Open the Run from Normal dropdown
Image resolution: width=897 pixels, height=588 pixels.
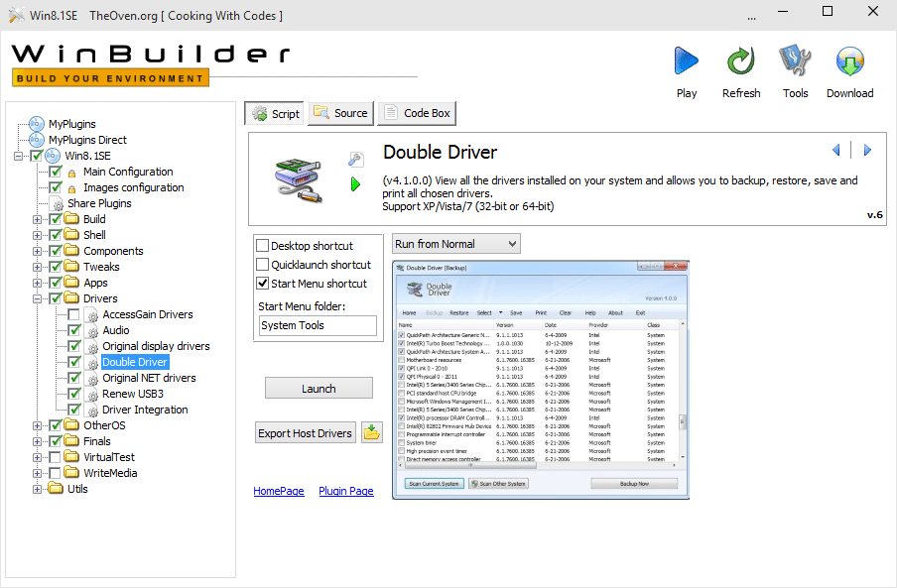coord(455,244)
